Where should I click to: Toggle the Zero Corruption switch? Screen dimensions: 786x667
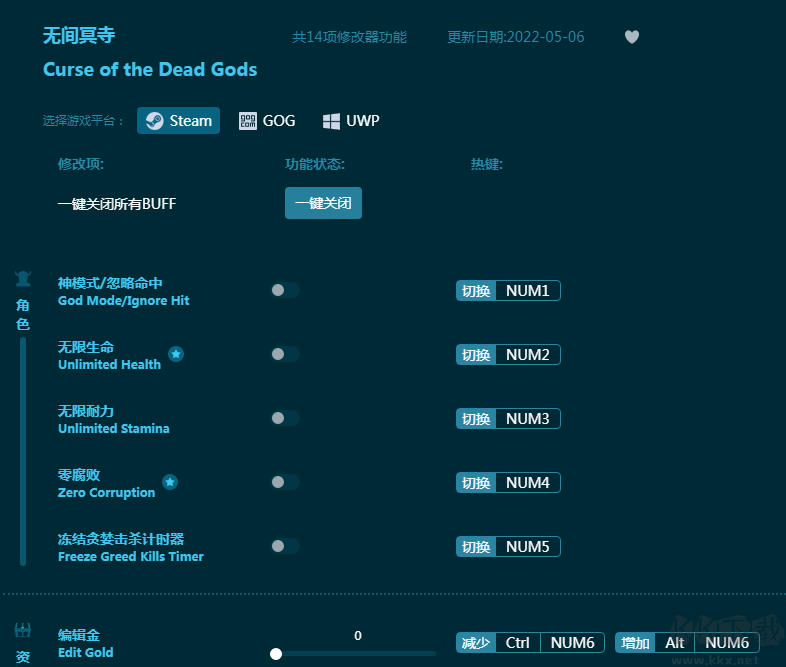click(x=285, y=482)
